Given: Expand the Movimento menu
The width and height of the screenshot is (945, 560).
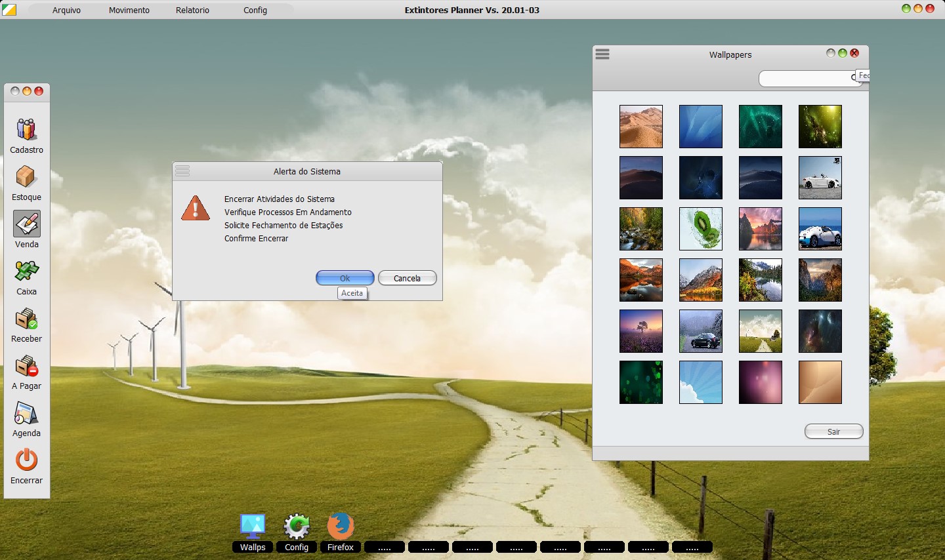Looking at the screenshot, I should pyautogui.click(x=129, y=10).
